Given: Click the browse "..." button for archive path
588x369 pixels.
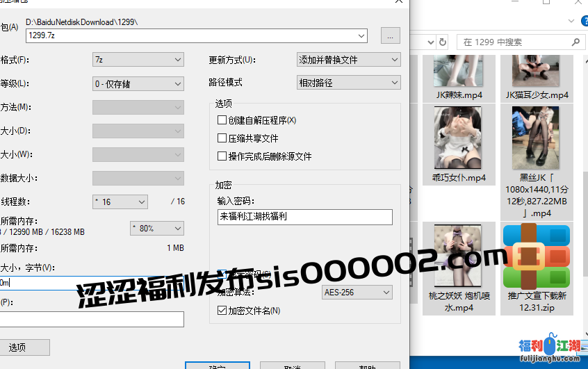Looking at the screenshot, I should pyautogui.click(x=390, y=35).
